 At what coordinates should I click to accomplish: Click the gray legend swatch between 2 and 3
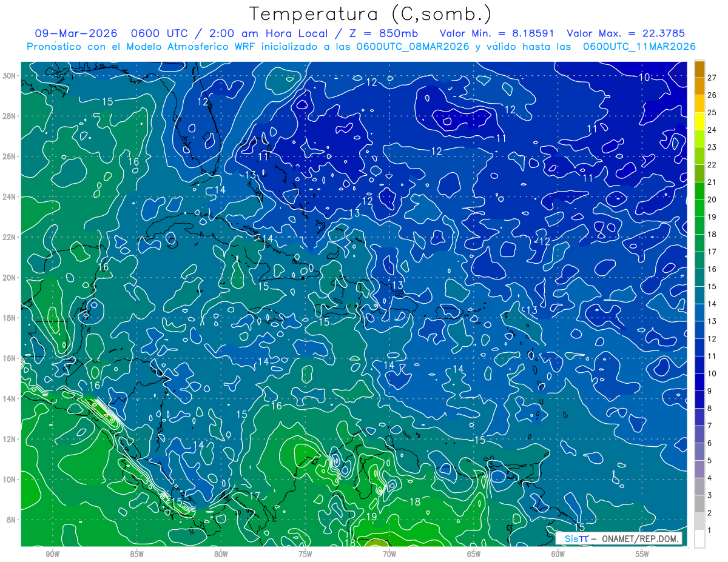point(699,504)
